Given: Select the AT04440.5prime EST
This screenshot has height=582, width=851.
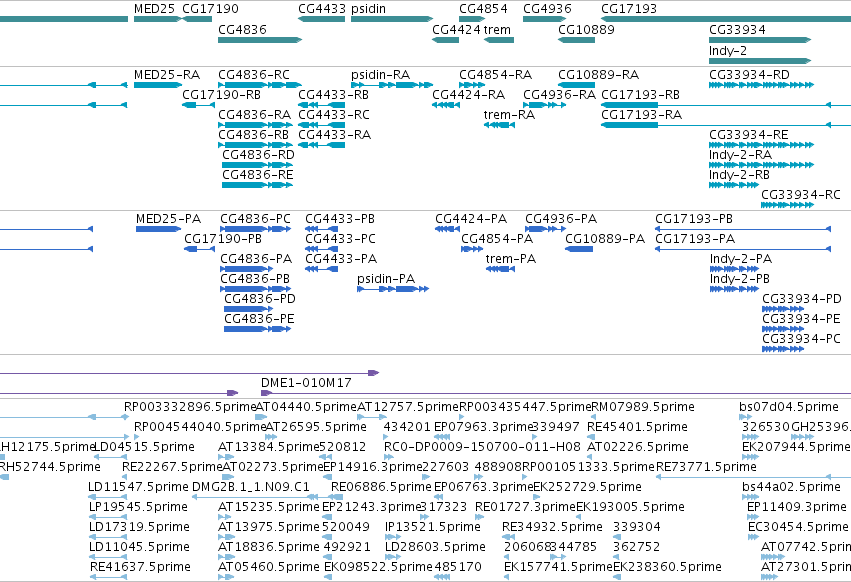Looking at the screenshot, I should click(261, 417).
